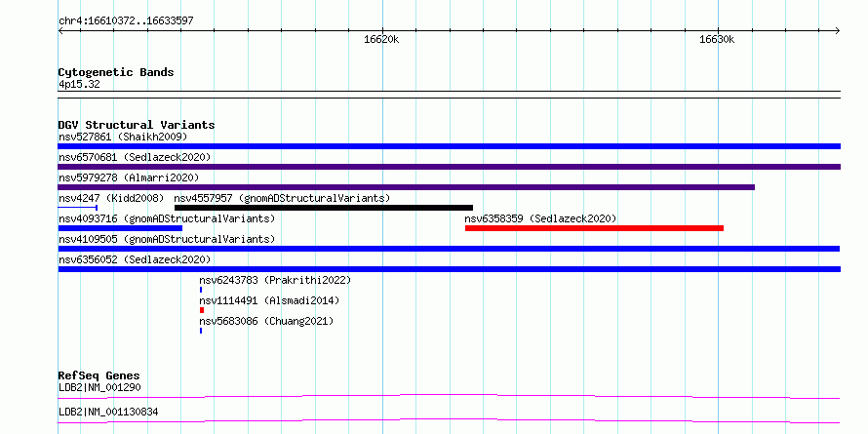Screen dimensions: 868x434
Task: Open nsv4109505 (gnomADStructuralVariants) label
Action: coord(167,239)
